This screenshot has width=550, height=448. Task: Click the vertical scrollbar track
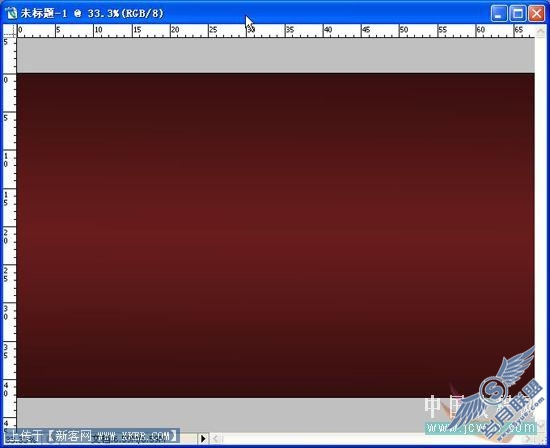click(x=541, y=228)
